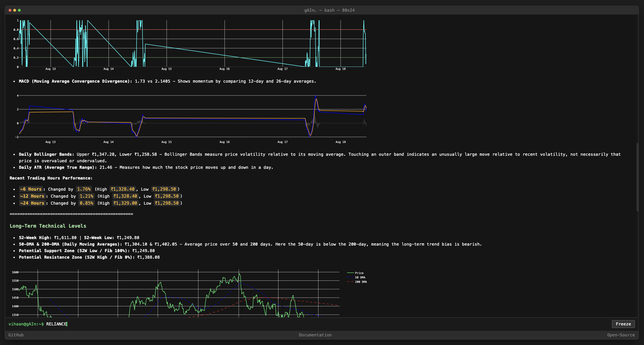Click the vertical scrollbar thumb
Screen dimensions: 644x345
tap(637, 177)
